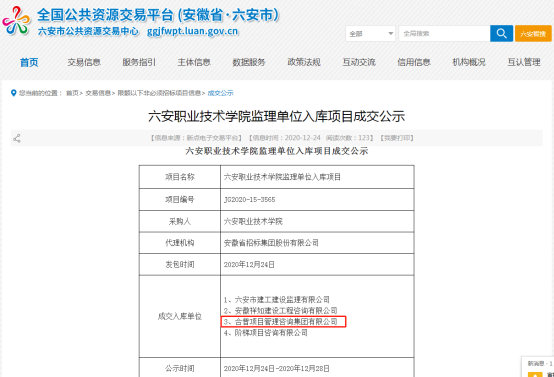Click the 六安市公共资源交易中心 subtitle text
Image resolution: width=554 pixels, height=377 pixels.
(88, 31)
